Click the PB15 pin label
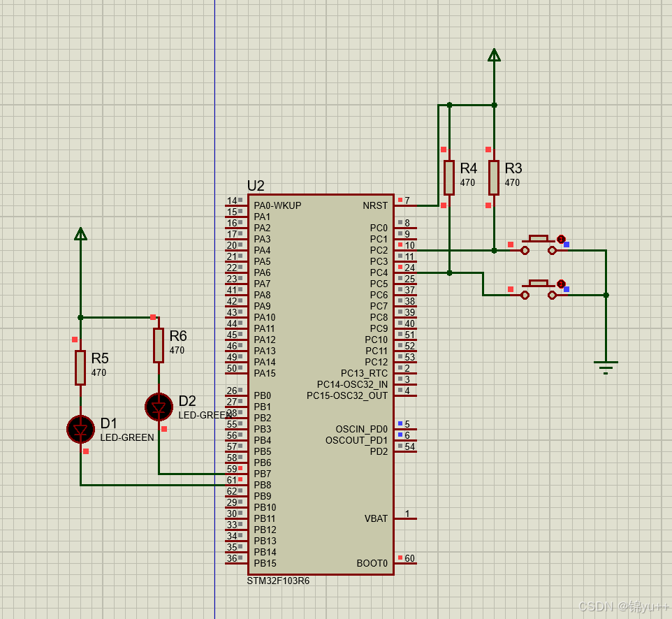Image resolution: width=672 pixels, height=619 pixels. (x=265, y=563)
